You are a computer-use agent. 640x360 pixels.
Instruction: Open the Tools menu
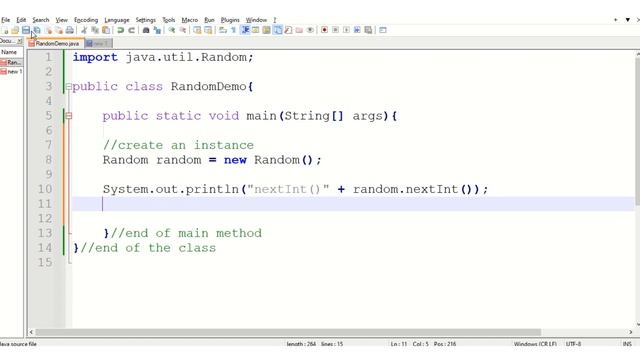click(x=169, y=20)
